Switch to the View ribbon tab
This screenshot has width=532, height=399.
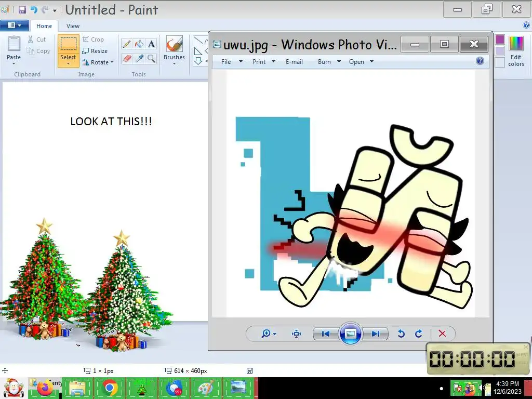[x=73, y=26]
